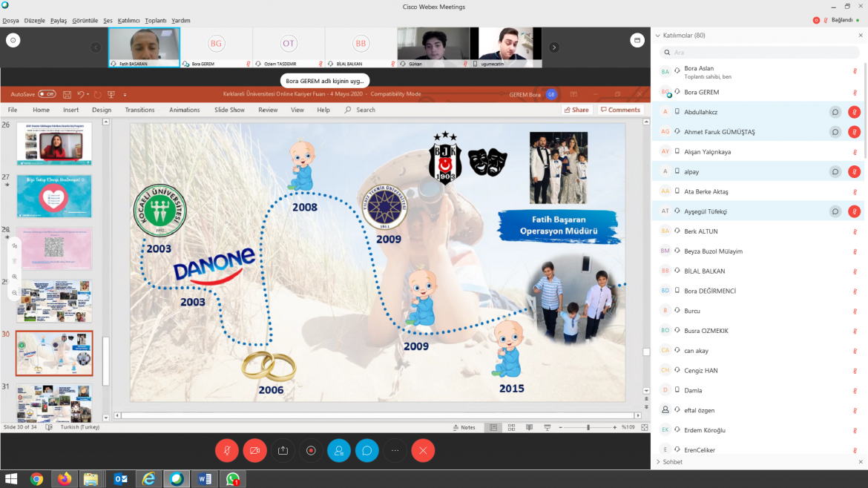868x488 pixels.
Task: Toggle Notes pane in status bar
Action: pyautogui.click(x=464, y=427)
